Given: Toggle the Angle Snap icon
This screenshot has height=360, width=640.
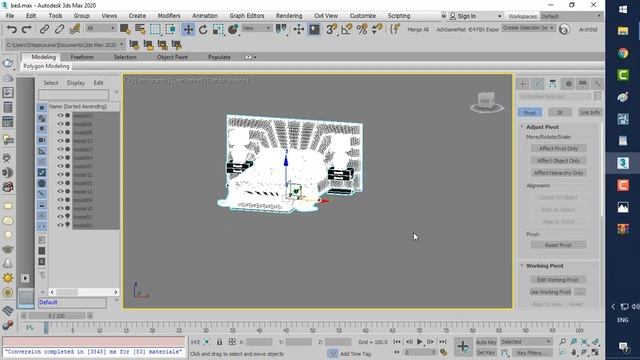Looking at the screenshot, I should 346,29.
